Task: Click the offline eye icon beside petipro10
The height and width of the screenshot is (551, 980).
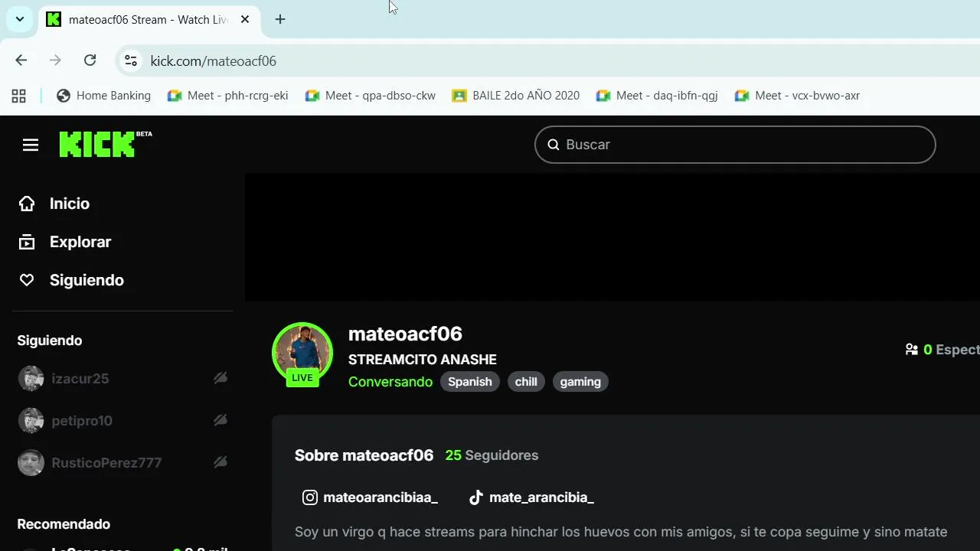Action: tap(220, 420)
